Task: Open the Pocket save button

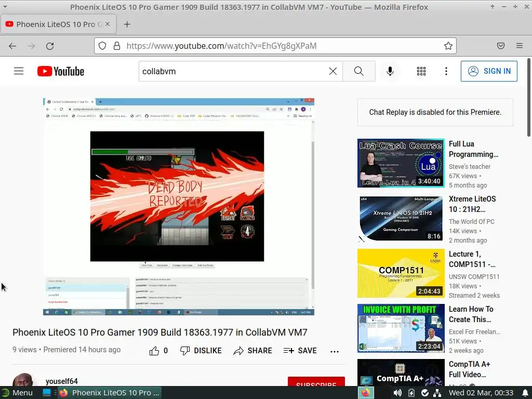Action: pyautogui.click(x=501, y=46)
